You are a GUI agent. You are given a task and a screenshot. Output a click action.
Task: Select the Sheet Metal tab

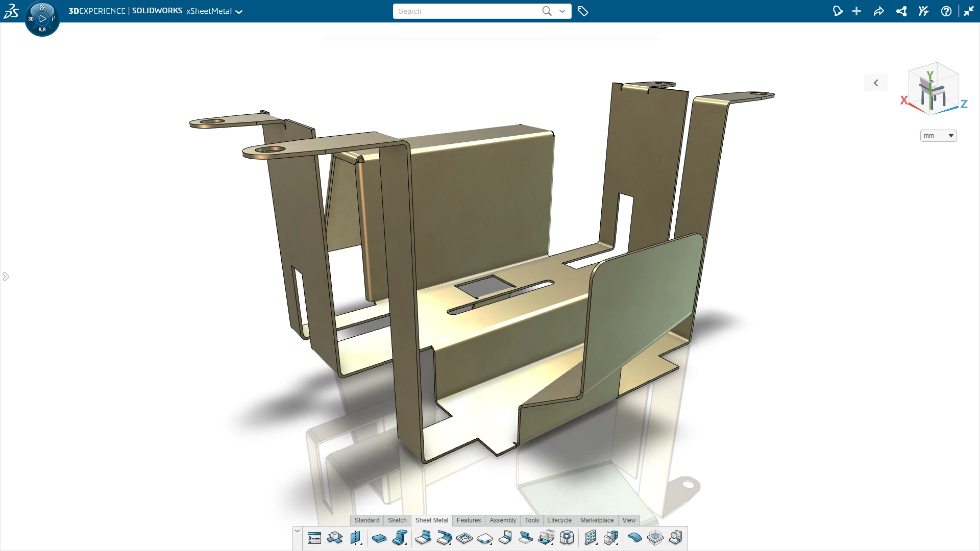click(x=432, y=520)
